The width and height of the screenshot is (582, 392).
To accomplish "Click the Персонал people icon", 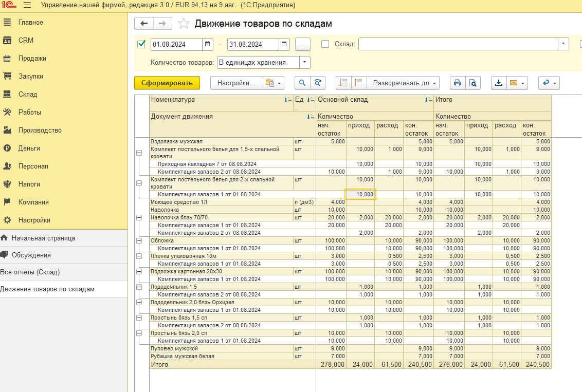I will pos(7,166).
